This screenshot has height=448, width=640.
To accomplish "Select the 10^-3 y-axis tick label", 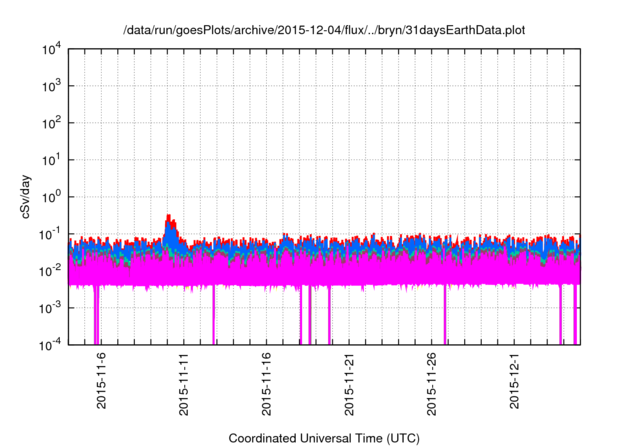I will [x=51, y=308].
